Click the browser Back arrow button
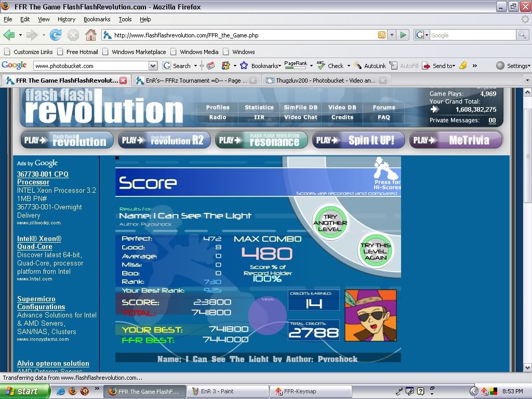This screenshot has height=399, width=532. (9, 35)
